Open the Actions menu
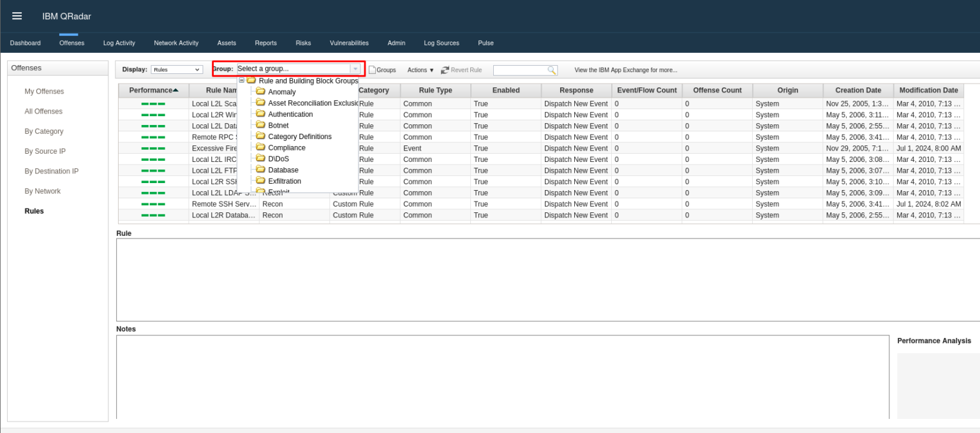This screenshot has width=980, height=433. pyautogui.click(x=420, y=70)
